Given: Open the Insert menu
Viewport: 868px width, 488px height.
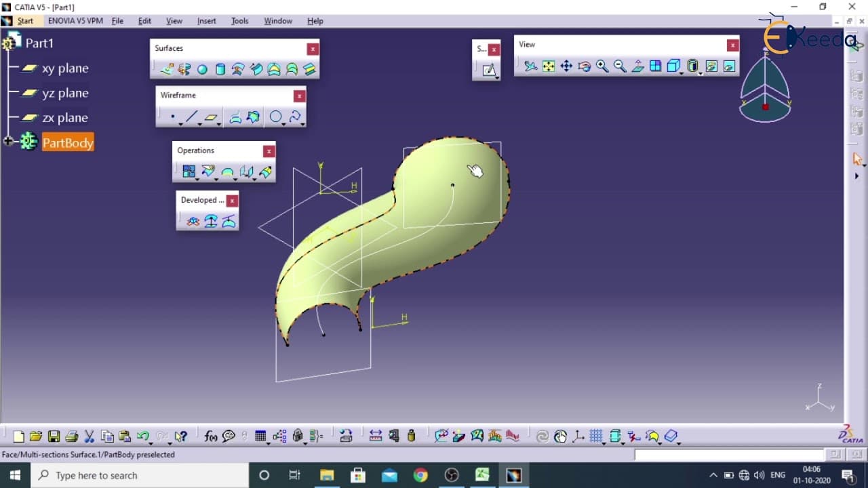Looking at the screenshot, I should click(x=206, y=21).
